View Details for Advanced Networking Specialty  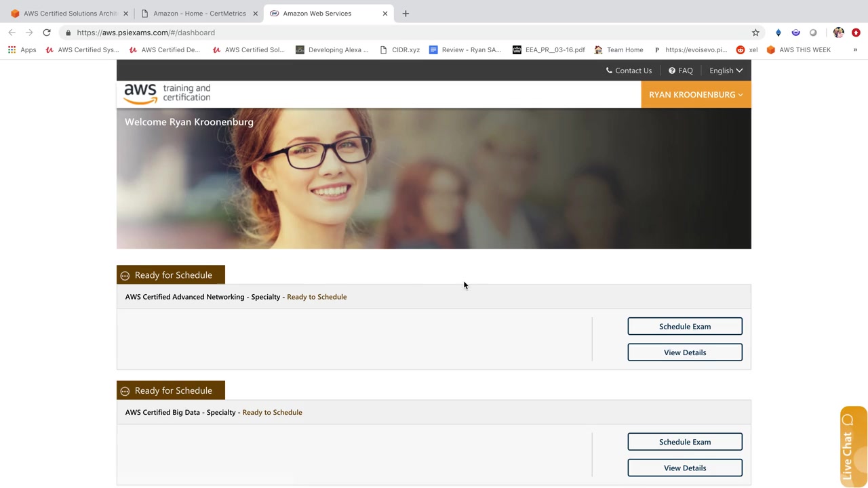coord(685,352)
